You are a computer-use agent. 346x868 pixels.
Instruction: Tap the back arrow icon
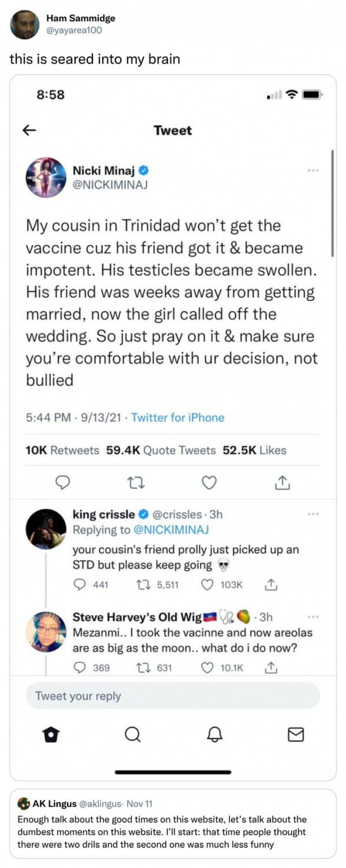coord(30,130)
